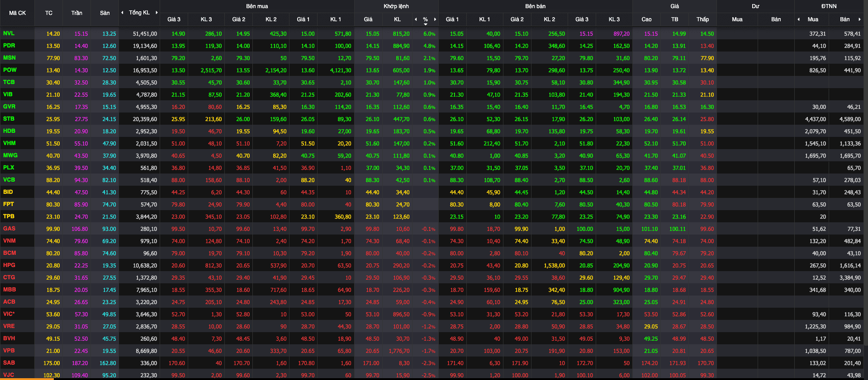Open the NVL stock symbol
Image resolution: width=868 pixels, height=380 pixels.
pyautogui.click(x=9, y=33)
